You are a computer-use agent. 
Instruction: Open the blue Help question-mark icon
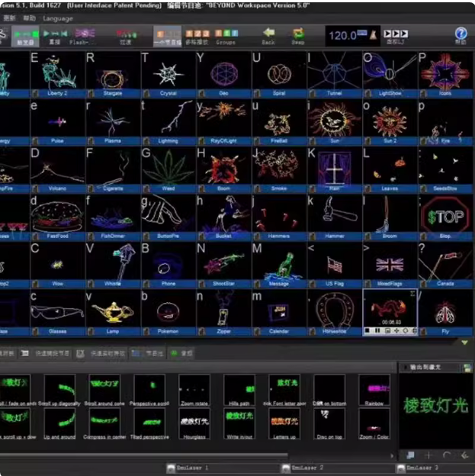(x=461, y=33)
